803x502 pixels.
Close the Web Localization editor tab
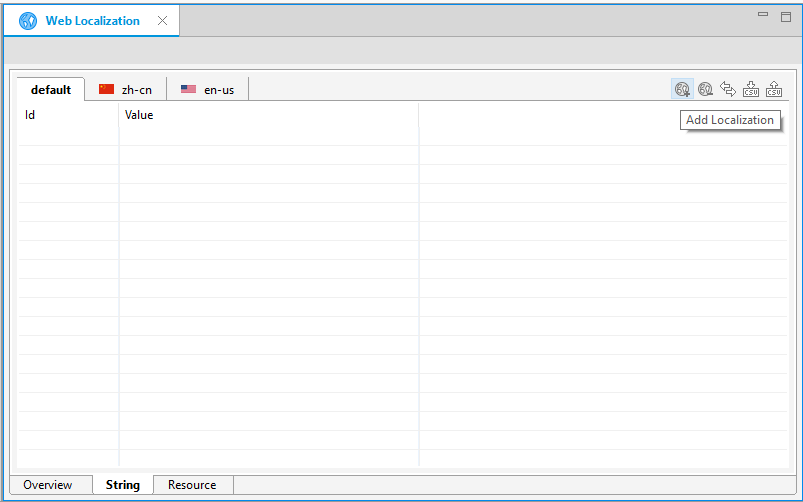pyautogui.click(x=162, y=21)
